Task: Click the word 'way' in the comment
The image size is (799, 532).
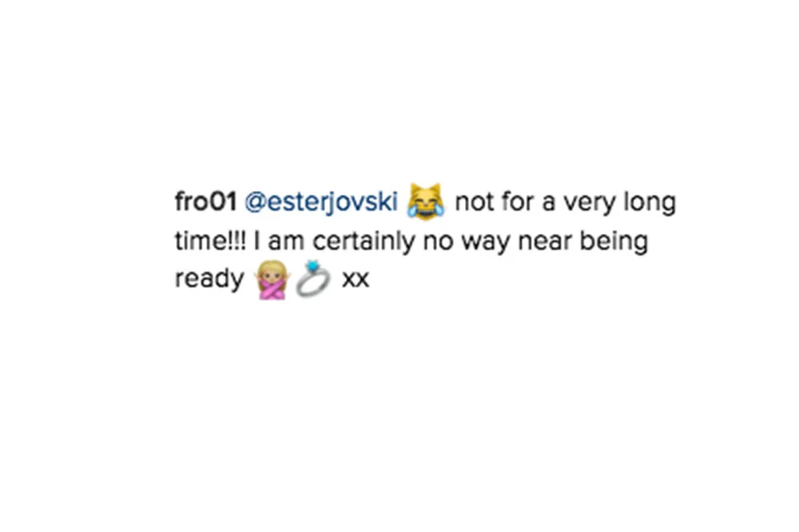Action: (486, 243)
